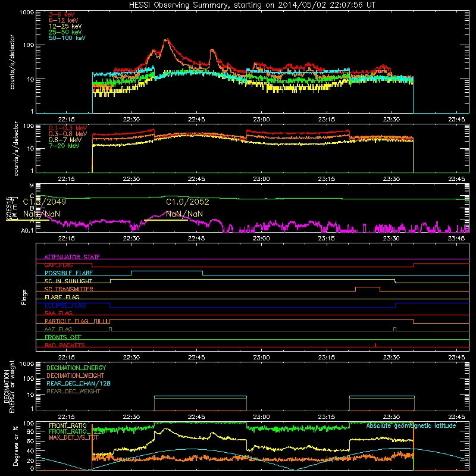
Task: Select the SC_IN_SUNLIGHT flag label
Action: (x=68, y=281)
